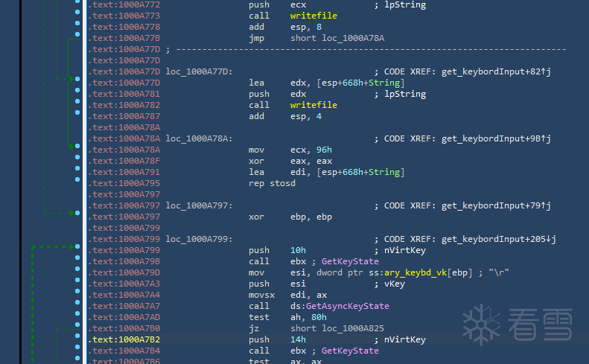Click writefile in the call at 1000A782
589x364 pixels.
coord(313,105)
